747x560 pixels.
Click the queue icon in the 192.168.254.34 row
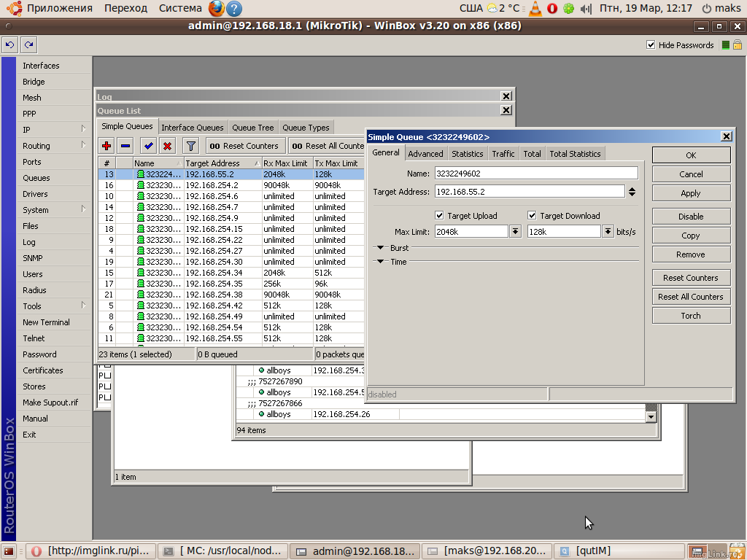point(141,273)
